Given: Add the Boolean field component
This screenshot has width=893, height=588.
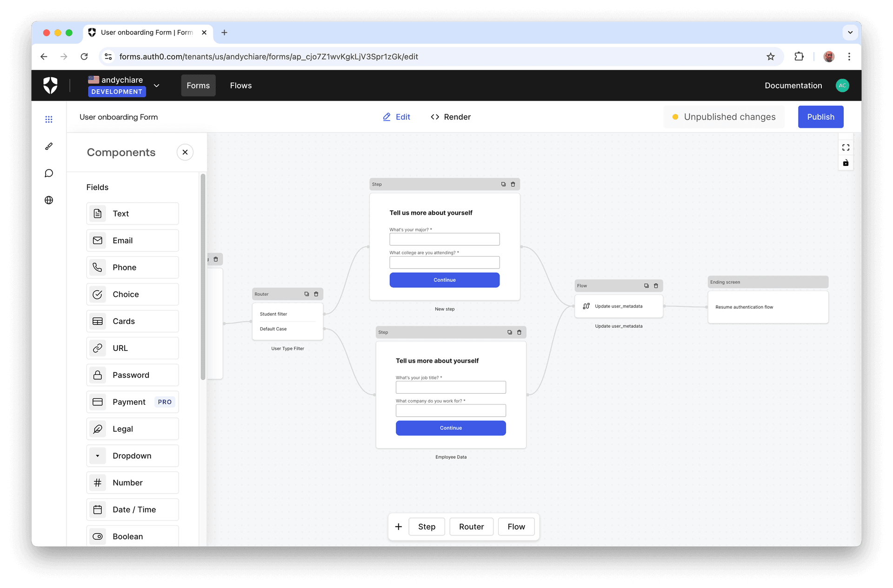Looking at the screenshot, I should [x=133, y=536].
